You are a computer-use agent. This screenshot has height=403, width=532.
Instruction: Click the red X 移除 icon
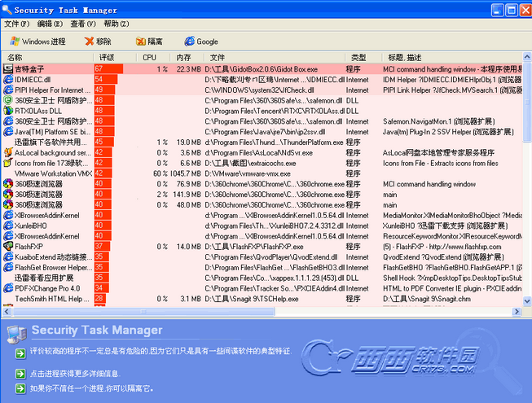90,42
